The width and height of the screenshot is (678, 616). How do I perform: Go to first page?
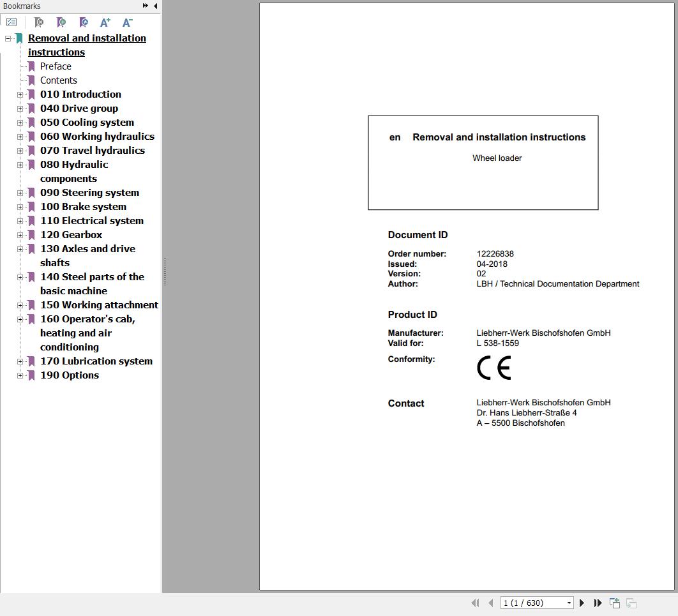pyautogui.click(x=475, y=603)
